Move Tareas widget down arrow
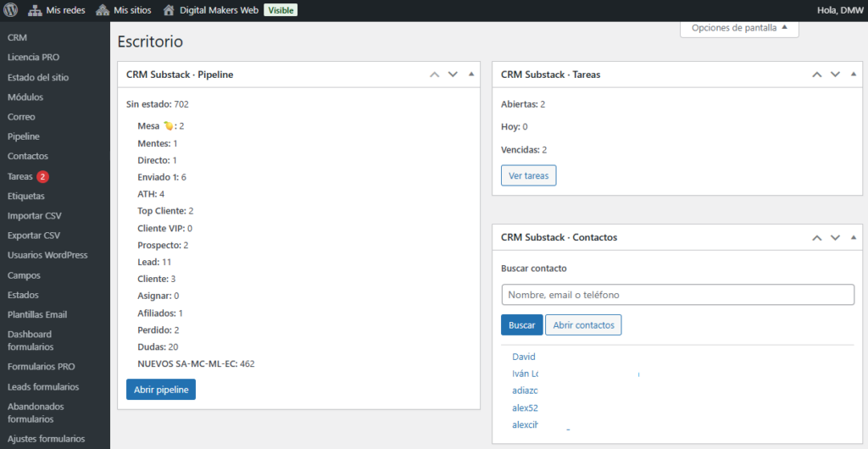Viewport: 868px width, 449px height. [835, 74]
